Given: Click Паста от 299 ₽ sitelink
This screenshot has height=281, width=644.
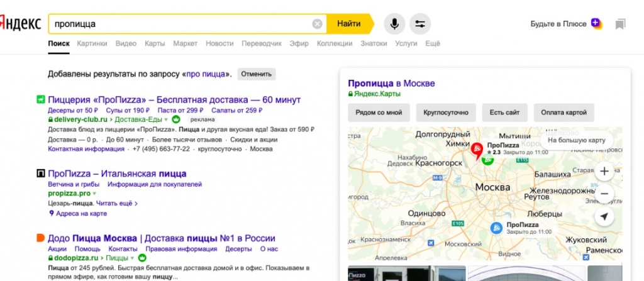Looking at the screenshot, I should point(180,111).
